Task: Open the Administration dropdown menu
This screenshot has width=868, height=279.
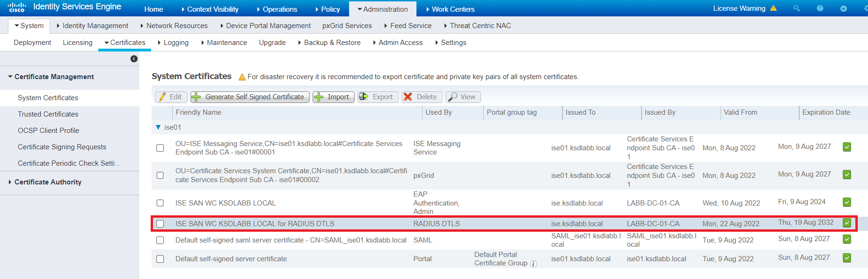Action: pos(382,9)
